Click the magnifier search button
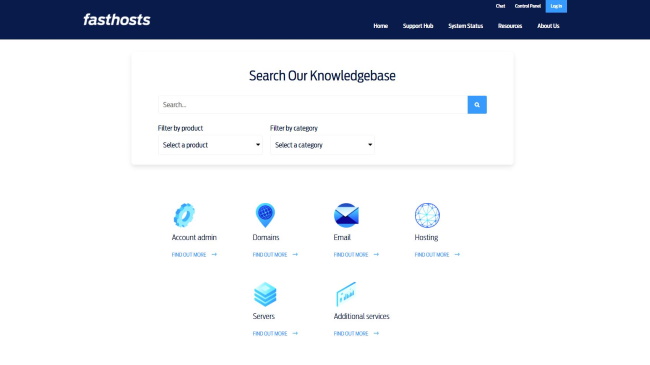The height and width of the screenshot is (365, 650). [477, 105]
